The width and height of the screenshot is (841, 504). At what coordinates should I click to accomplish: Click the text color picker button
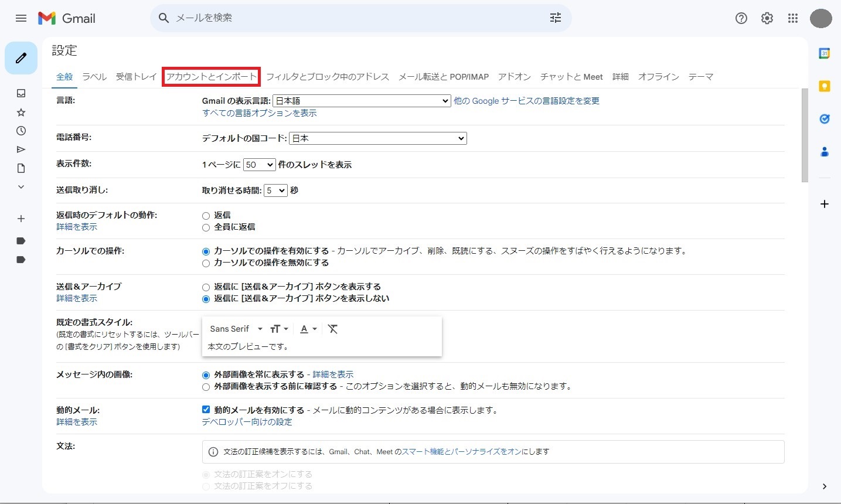pos(308,329)
